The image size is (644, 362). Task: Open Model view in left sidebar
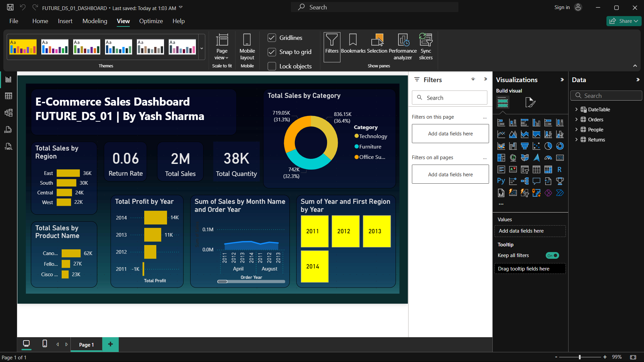8,113
